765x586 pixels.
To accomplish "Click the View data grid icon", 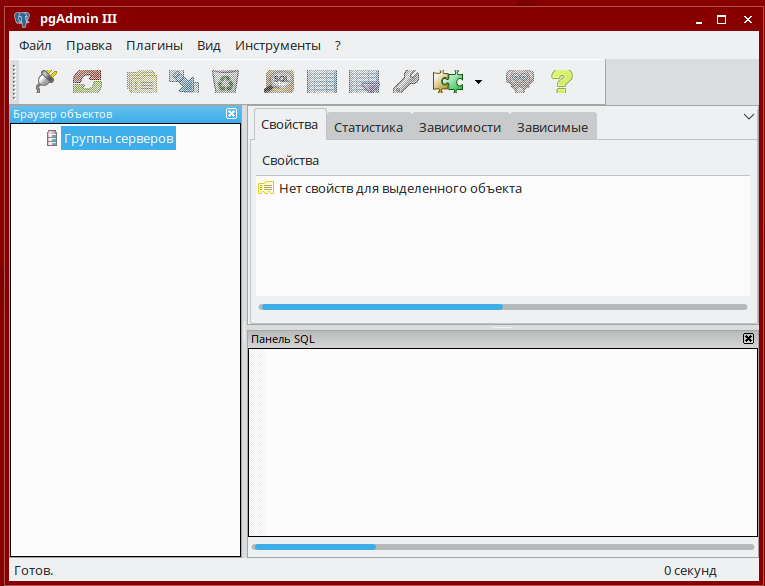I will tap(322, 81).
